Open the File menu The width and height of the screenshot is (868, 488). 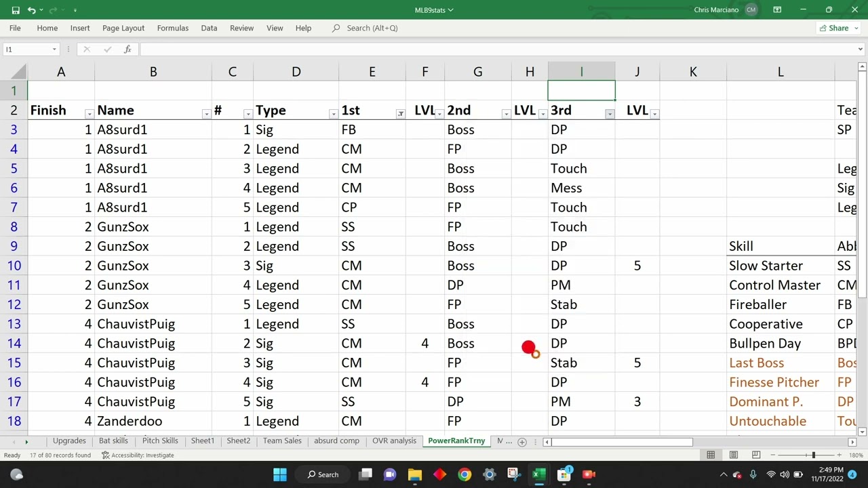[15, 28]
